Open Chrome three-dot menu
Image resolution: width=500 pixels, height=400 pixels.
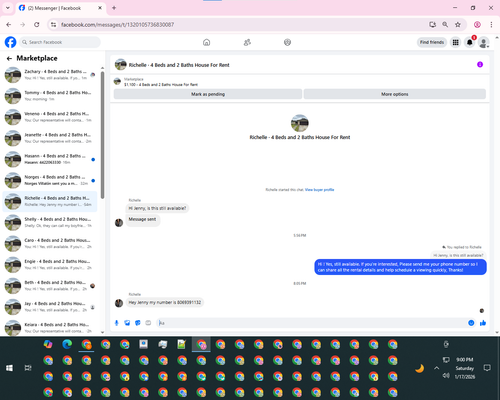click(x=491, y=24)
